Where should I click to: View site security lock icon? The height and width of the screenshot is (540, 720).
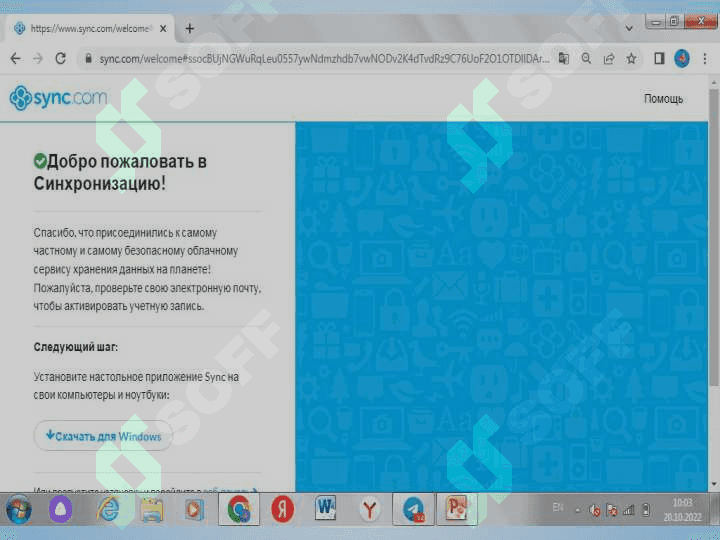88,58
